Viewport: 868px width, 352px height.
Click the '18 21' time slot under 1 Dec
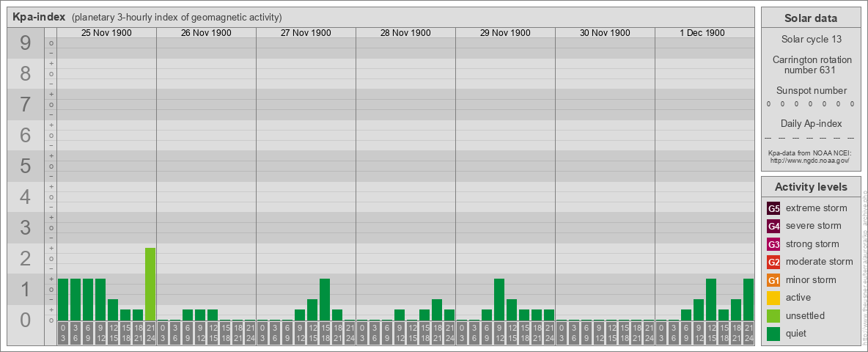736,334
